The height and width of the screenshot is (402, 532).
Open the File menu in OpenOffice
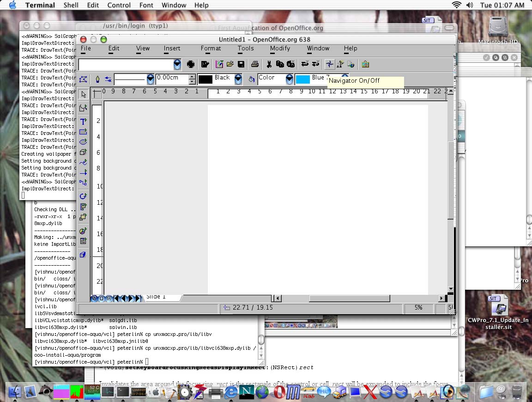(x=86, y=49)
